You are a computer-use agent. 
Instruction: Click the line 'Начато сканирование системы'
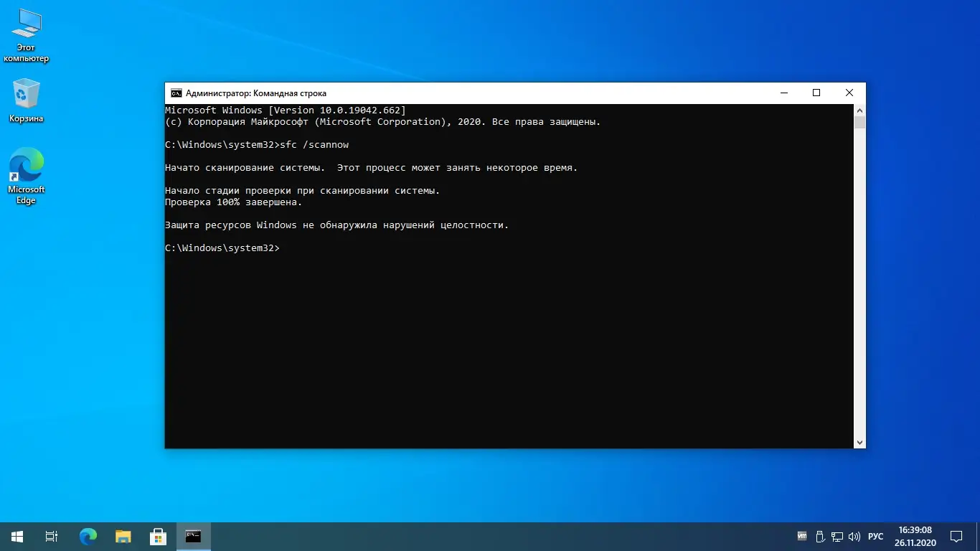point(372,168)
